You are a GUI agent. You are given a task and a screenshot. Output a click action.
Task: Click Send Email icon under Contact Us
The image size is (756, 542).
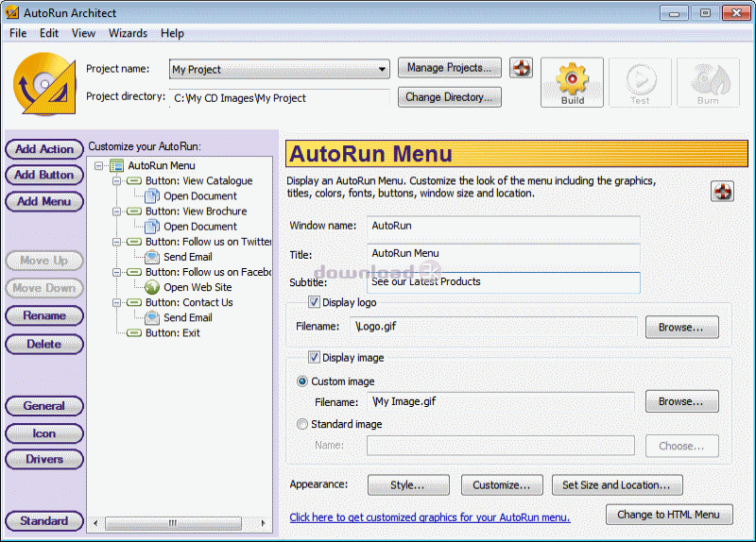(152, 317)
